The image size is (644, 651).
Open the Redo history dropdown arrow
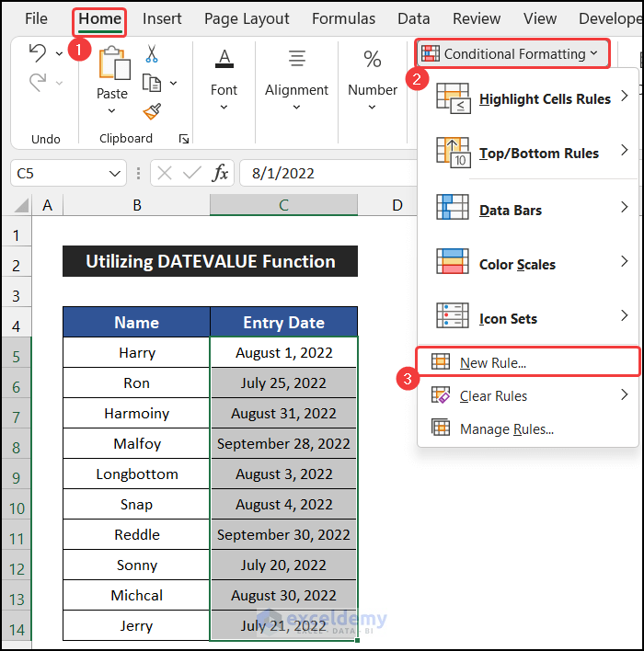tap(59, 83)
